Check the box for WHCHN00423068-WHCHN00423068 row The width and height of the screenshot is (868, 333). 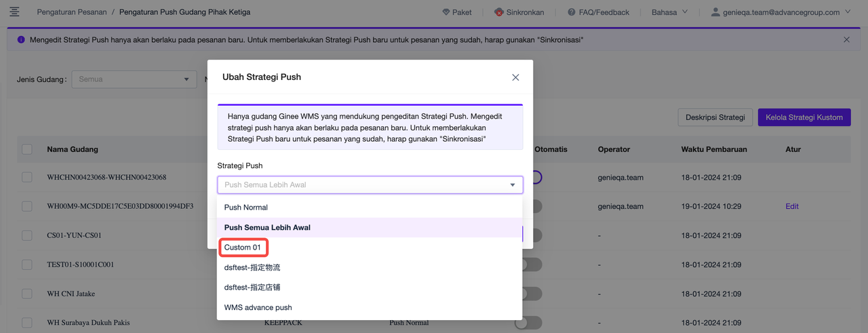click(x=27, y=177)
